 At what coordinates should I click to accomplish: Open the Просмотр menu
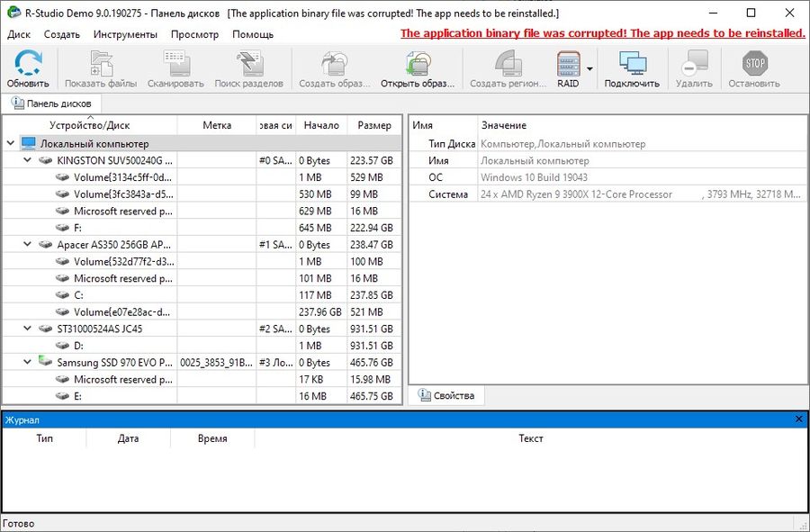[x=195, y=34]
